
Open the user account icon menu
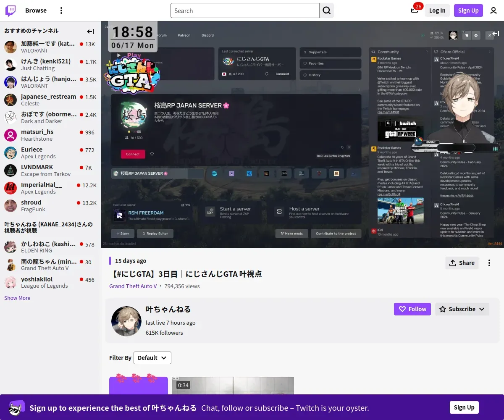(x=493, y=10)
